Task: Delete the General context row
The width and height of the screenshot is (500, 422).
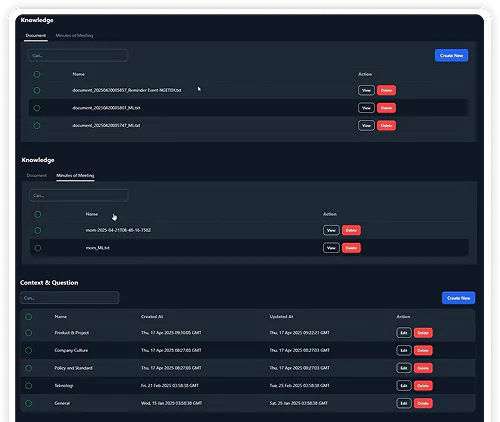Action: pyautogui.click(x=423, y=403)
